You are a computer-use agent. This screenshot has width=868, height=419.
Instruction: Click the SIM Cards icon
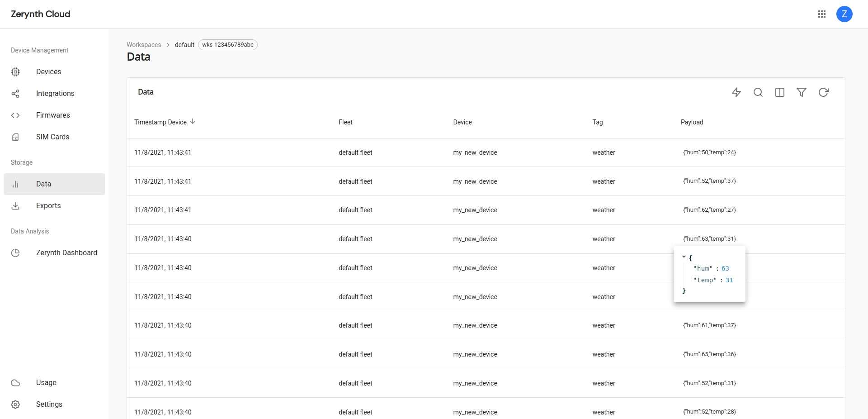point(15,137)
